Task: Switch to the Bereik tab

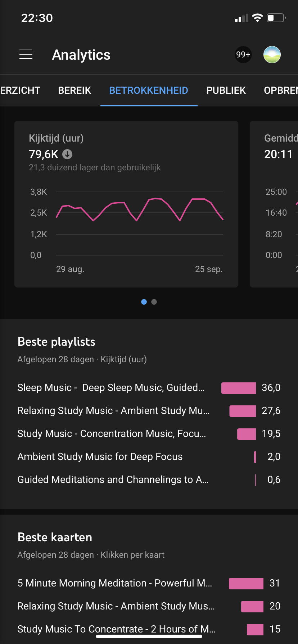Action: click(x=74, y=90)
